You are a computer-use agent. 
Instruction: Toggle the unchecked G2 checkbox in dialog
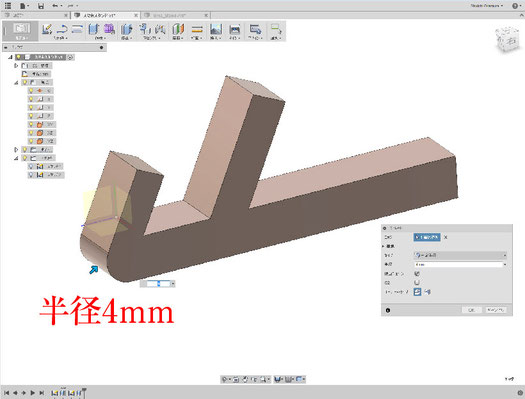click(417, 283)
